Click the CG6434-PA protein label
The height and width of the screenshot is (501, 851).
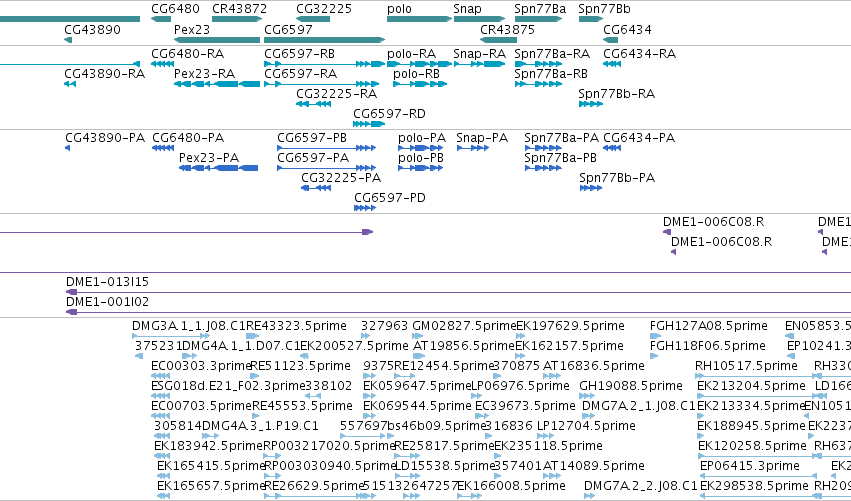639,137
